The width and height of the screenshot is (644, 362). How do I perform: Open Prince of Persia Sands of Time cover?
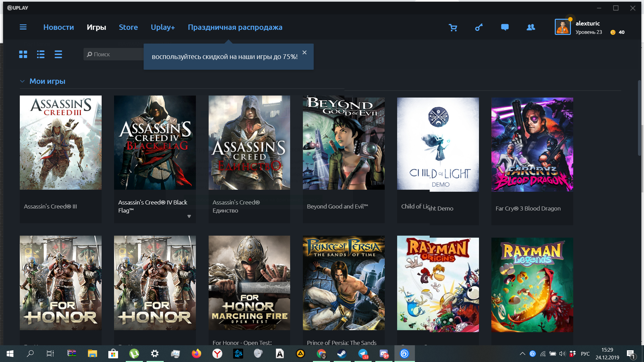pyautogui.click(x=343, y=283)
